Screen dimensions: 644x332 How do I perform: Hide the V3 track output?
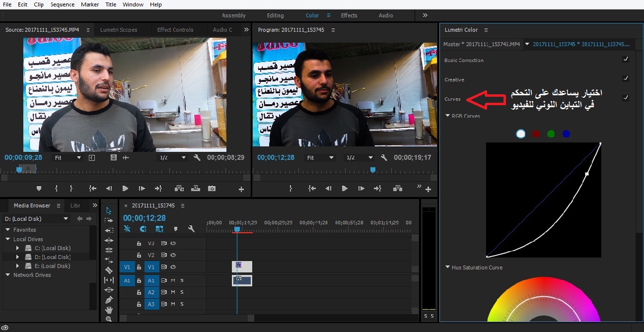pyautogui.click(x=173, y=244)
